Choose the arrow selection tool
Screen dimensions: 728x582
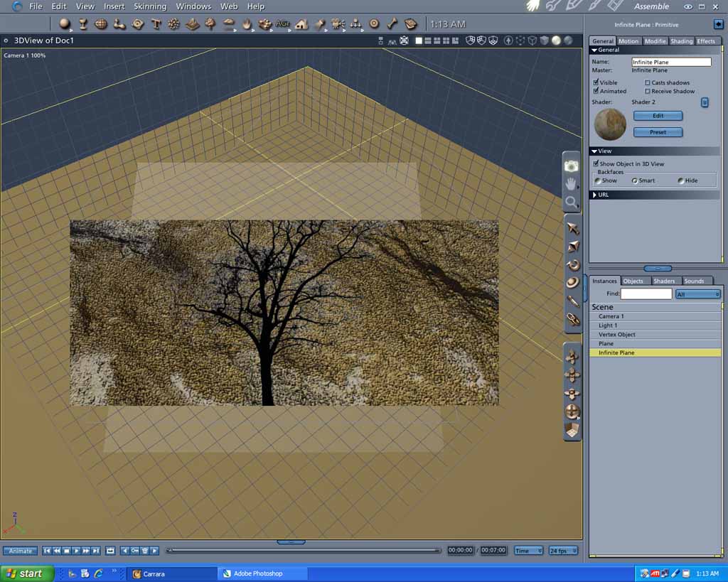pyautogui.click(x=572, y=228)
